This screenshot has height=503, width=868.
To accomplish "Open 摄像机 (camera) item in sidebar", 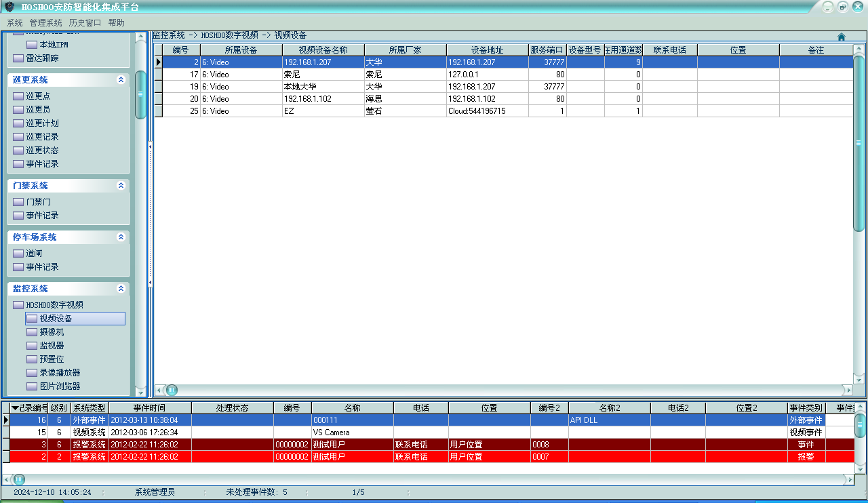I will tap(52, 332).
